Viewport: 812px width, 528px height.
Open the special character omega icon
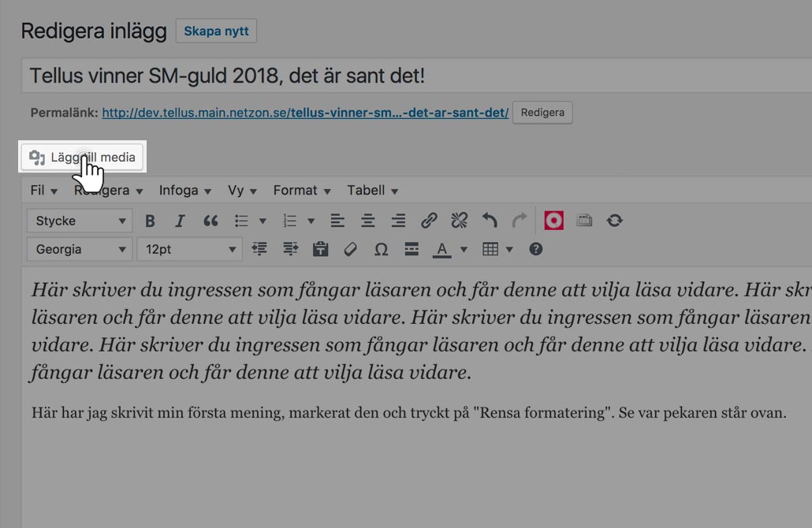(x=381, y=250)
